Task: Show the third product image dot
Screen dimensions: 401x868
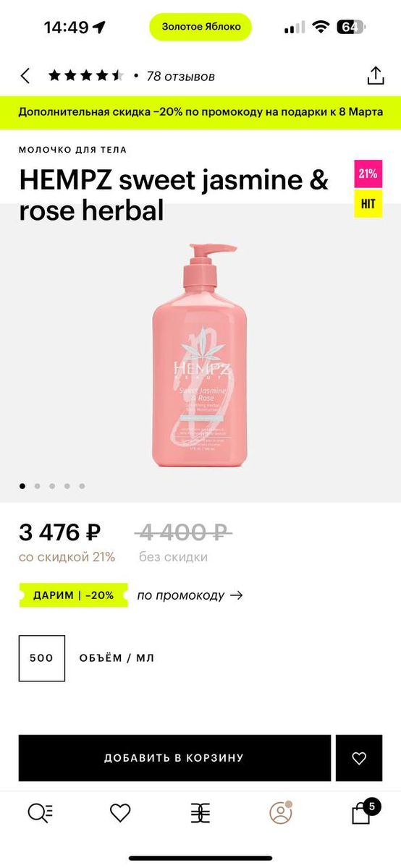Action: 52,486
